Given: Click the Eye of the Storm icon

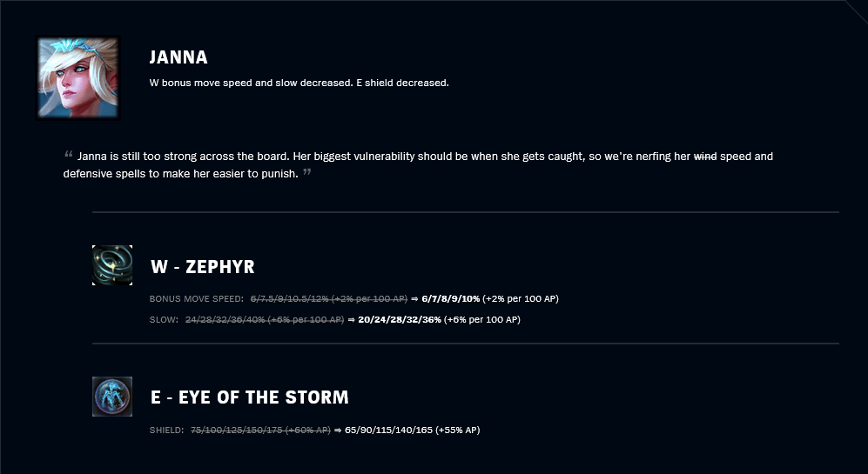Looking at the screenshot, I should [112, 397].
